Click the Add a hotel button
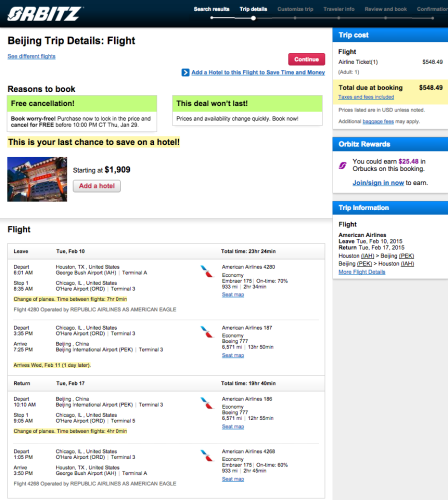This screenshot has height=500, width=448. pos(97,186)
